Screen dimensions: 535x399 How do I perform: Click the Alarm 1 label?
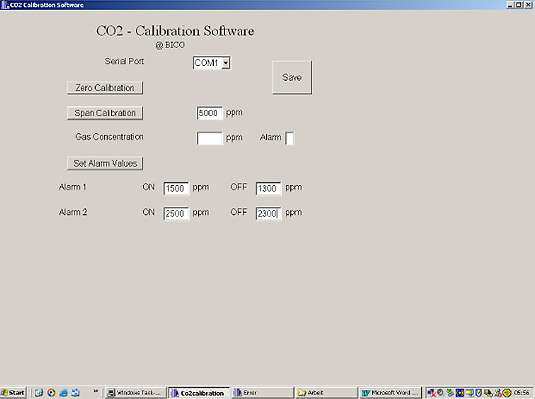[x=73, y=187]
